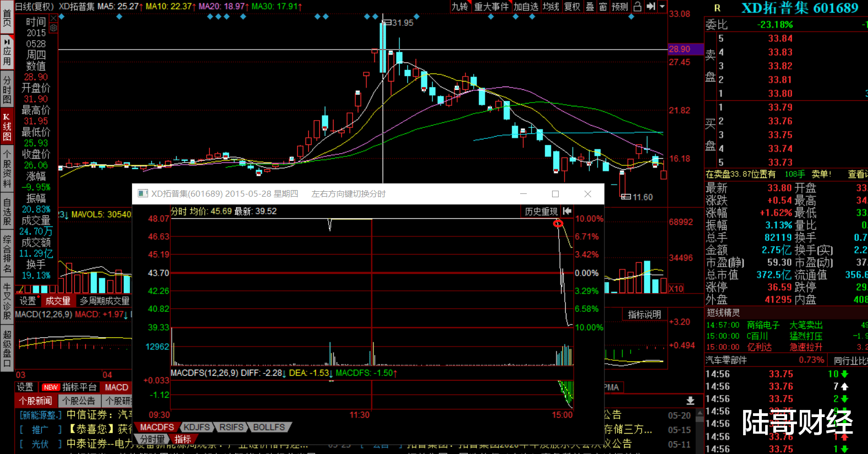Switch to 指标 tab in popup
The height and width of the screenshot is (454, 868).
pos(183,439)
